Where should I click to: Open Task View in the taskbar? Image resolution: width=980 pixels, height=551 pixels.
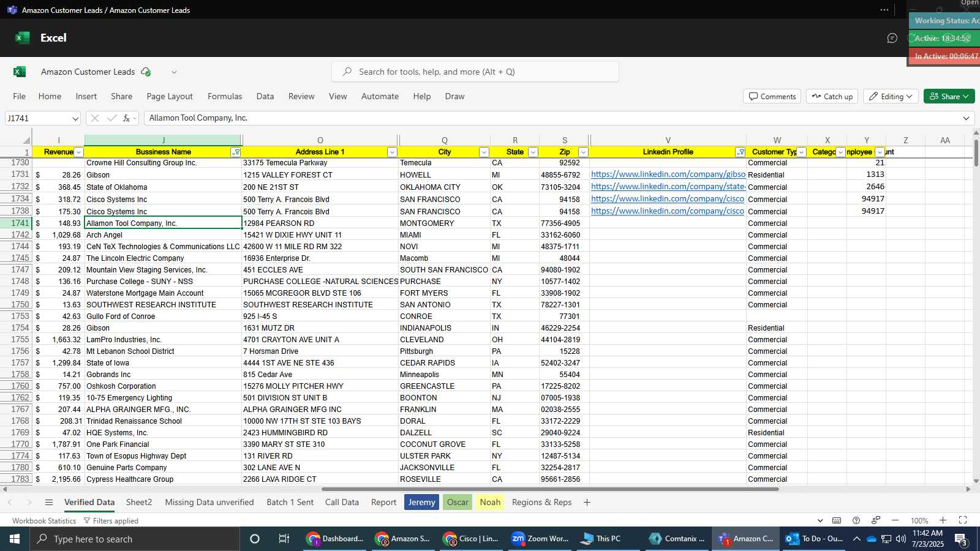tap(284, 539)
